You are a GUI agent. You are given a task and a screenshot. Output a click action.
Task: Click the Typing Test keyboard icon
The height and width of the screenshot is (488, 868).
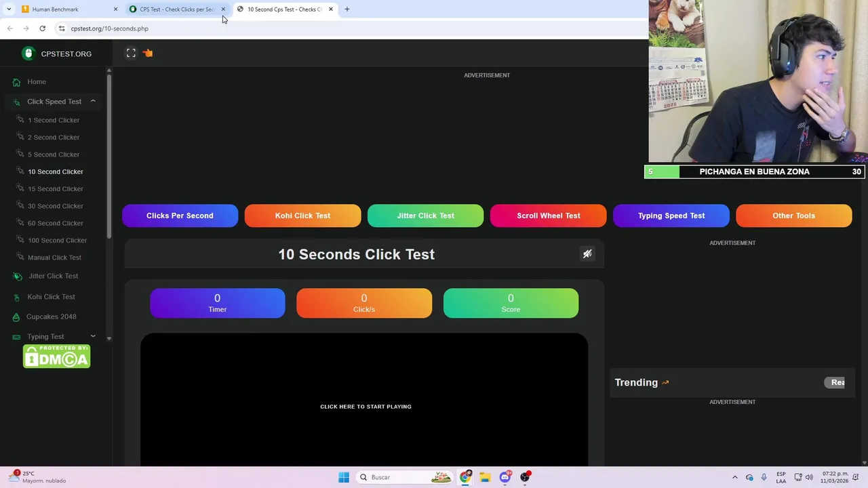coord(16,337)
